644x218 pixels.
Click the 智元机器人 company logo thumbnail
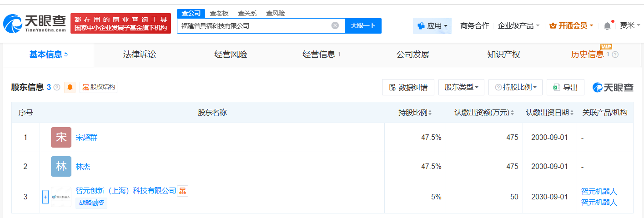click(61, 197)
